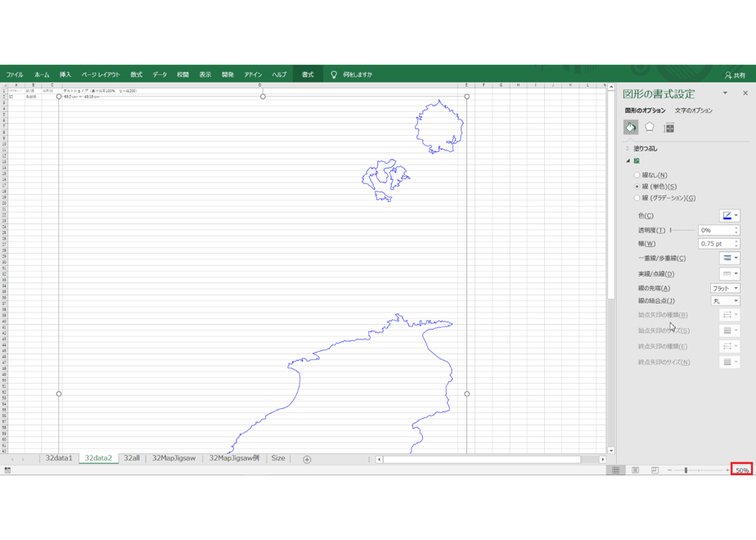This screenshot has height=540, width=756.
Task: Switch to 32data1 sheet tab
Action: tap(59, 458)
